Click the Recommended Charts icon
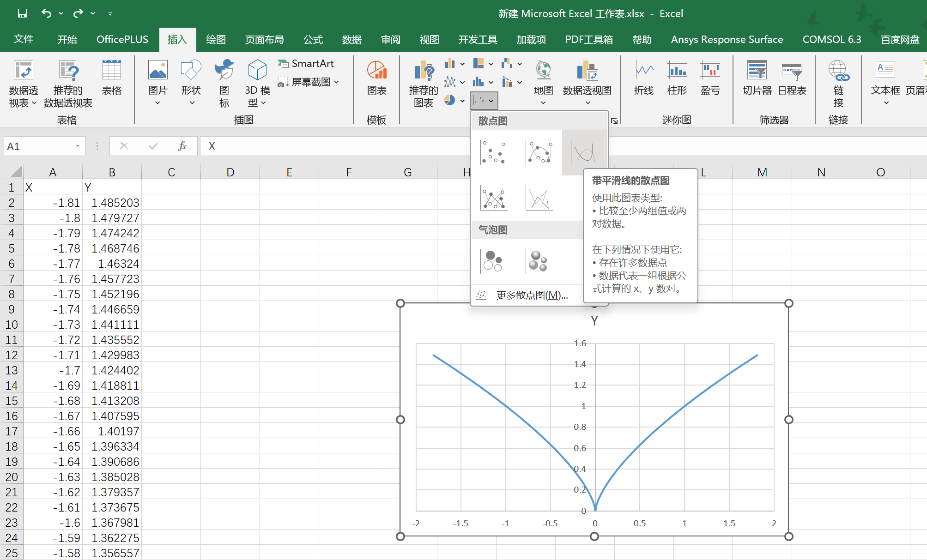The height and width of the screenshot is (560, 927). point(423,83)
